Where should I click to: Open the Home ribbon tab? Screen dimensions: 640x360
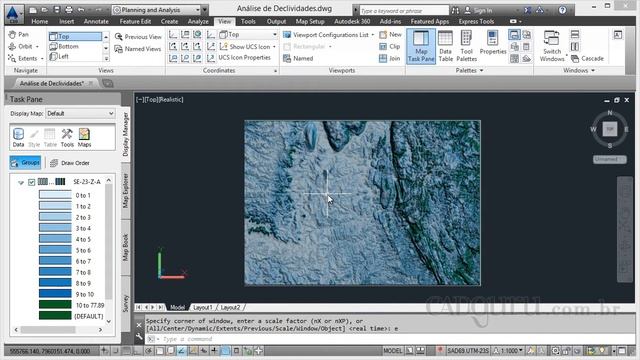pos(40,21)
